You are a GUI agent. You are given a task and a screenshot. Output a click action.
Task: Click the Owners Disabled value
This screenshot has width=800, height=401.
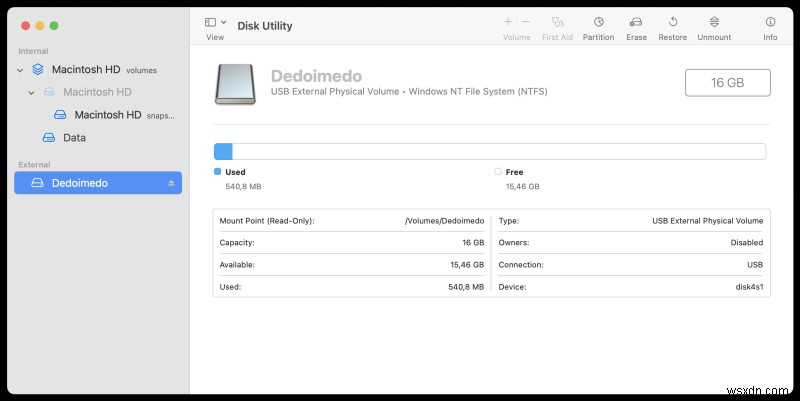[747, 243]
